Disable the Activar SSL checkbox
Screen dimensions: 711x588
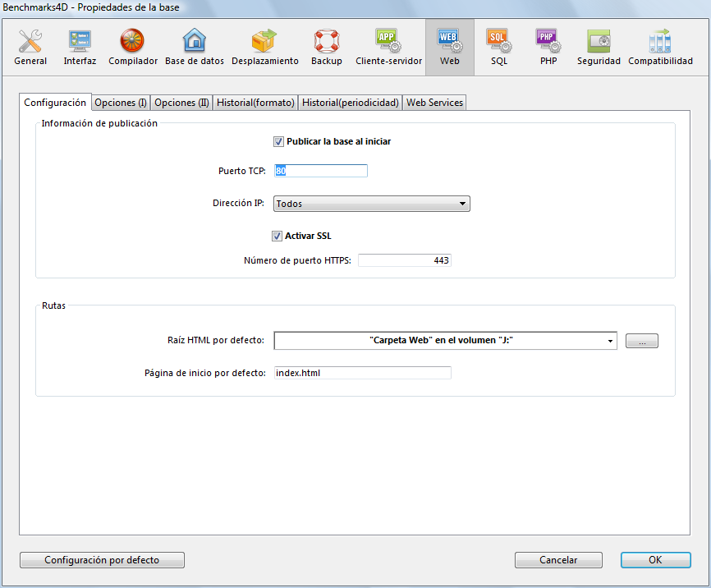(278, 236)
